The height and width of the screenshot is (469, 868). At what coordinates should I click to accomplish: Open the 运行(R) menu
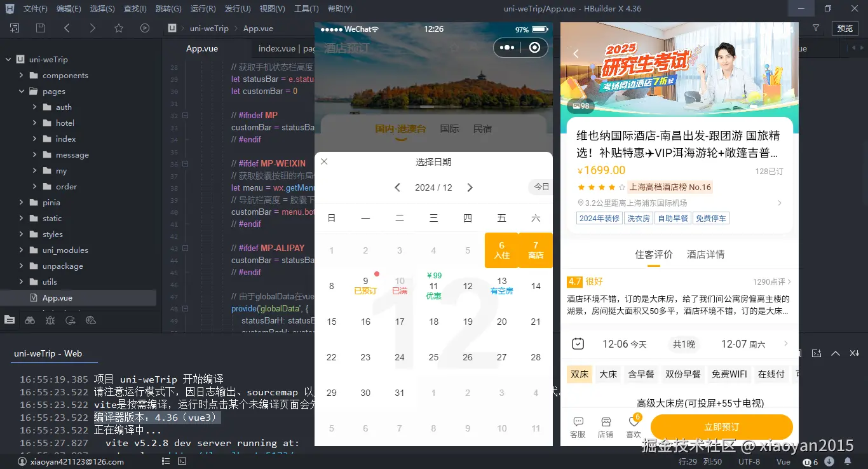[203, 8]
